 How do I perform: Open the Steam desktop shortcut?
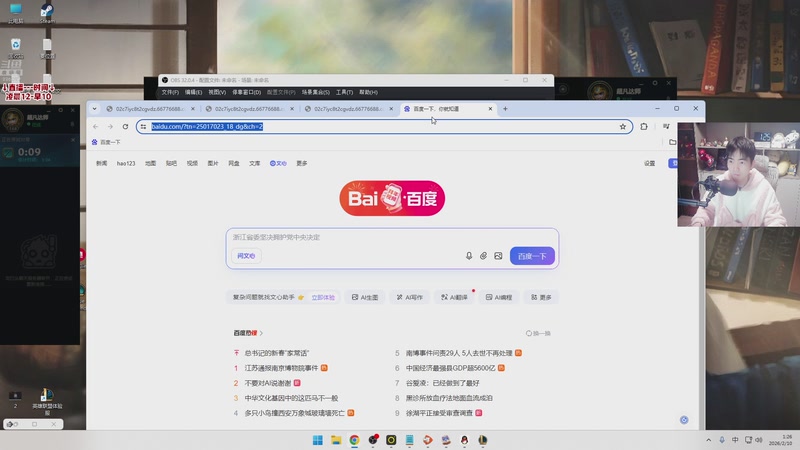[x=47, y=13]
